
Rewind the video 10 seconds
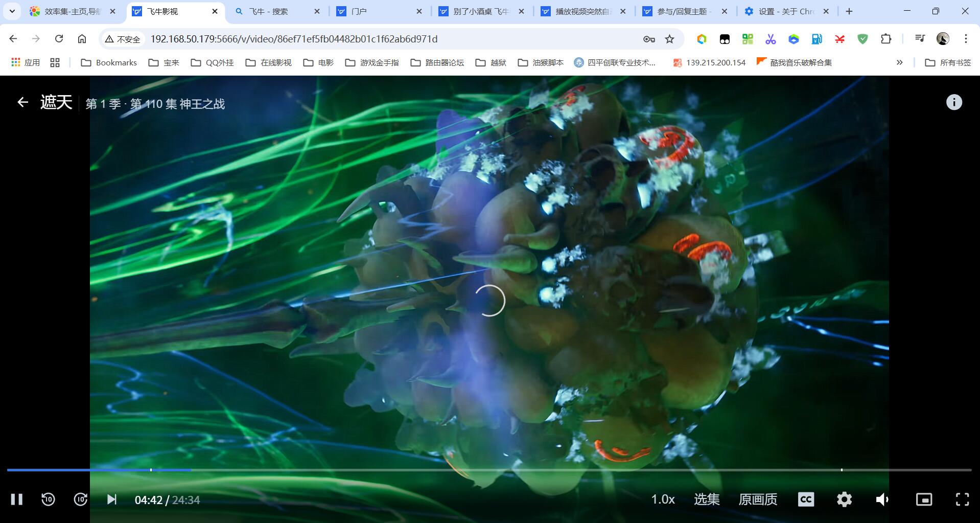pyautogui.click(x=48, y=499)
